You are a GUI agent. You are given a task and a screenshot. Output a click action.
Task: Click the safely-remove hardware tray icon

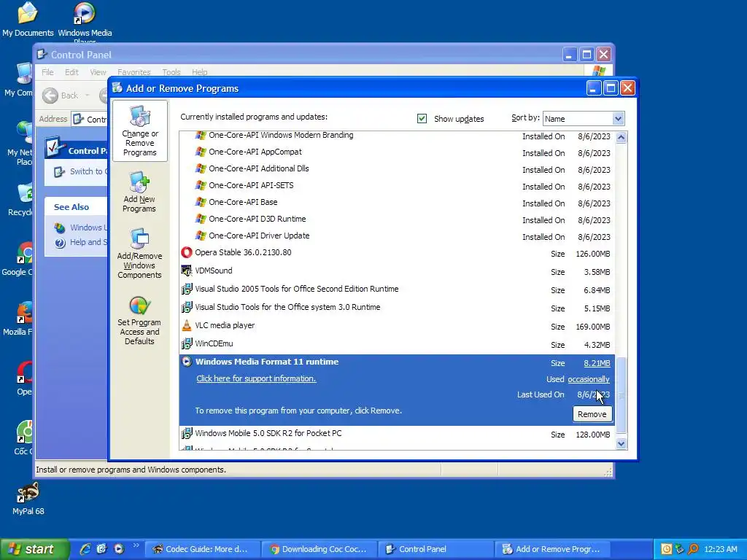pyautogui.click(x=680, y=549)
